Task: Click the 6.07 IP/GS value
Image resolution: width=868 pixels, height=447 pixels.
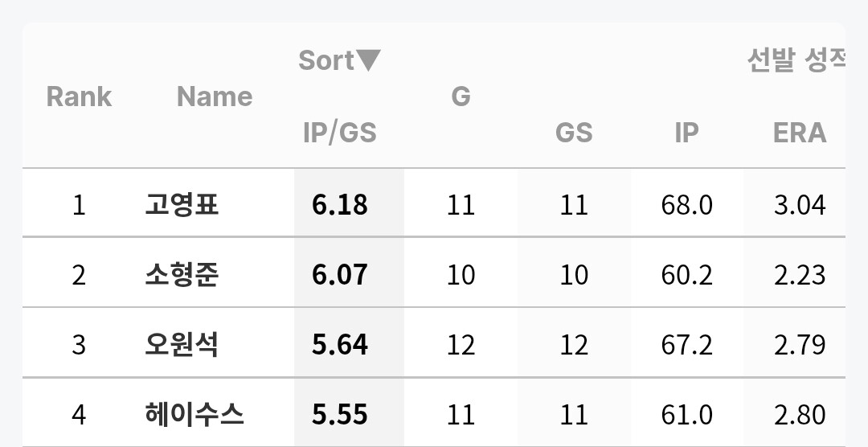Action: click(340, 275)
